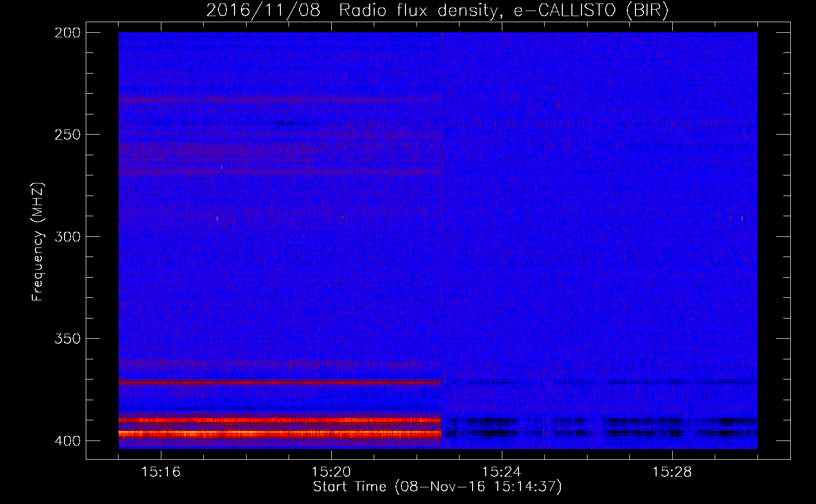Click the bright yellow band near 397 MHz
The height and width of the screenshot is (504, 816).
click(280, 433)
